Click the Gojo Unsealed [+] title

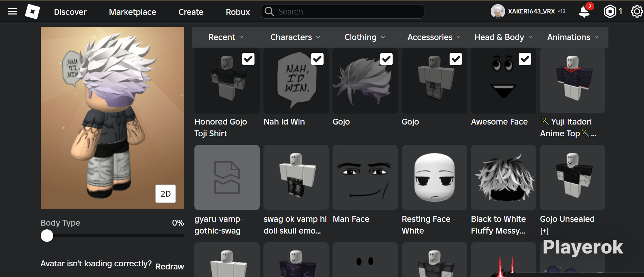(567, 225)
